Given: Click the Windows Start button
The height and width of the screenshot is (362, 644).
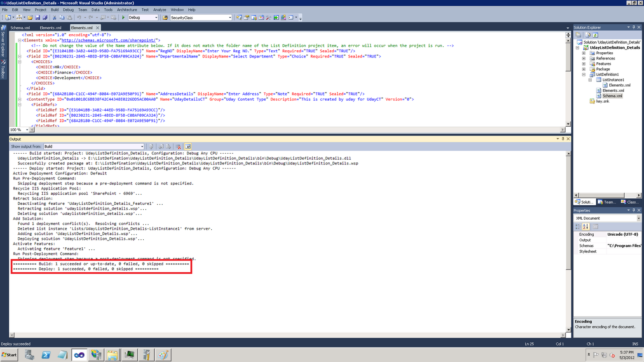Looking at the screenshot, I should coord(9,355).
